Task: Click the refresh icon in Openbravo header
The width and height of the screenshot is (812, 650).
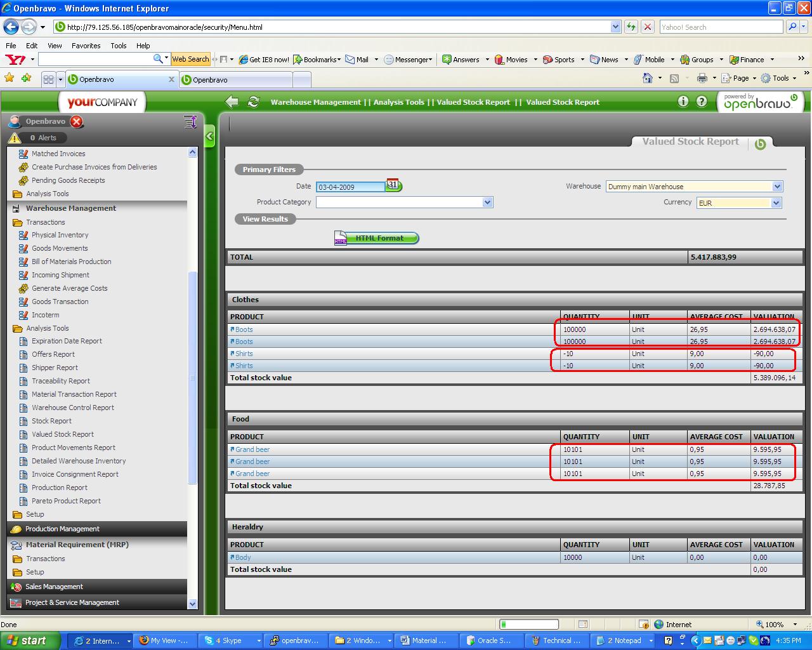Action: [253, 102]
